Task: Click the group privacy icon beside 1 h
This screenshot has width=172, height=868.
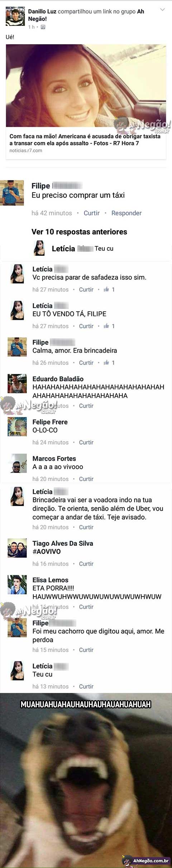Action: coord(43,27)
